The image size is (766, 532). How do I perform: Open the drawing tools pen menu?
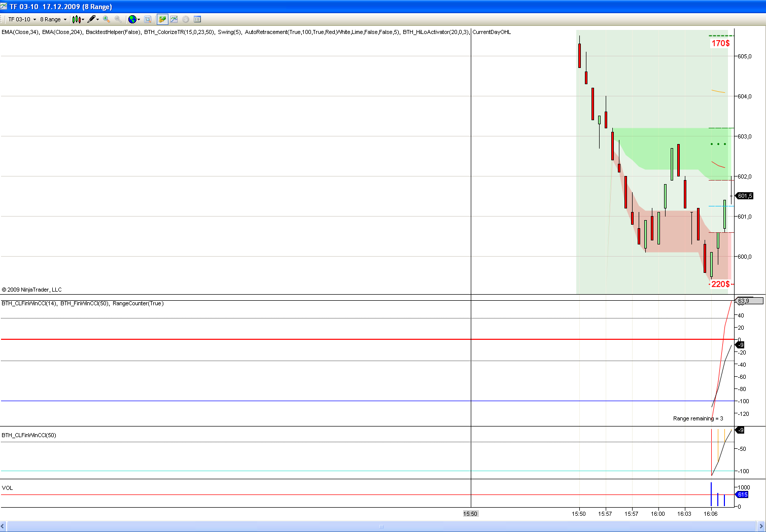coord(93,19)
